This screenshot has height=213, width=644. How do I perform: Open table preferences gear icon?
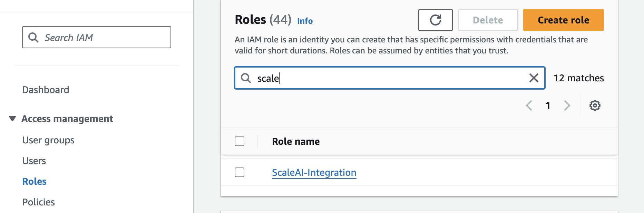point(595,105)
